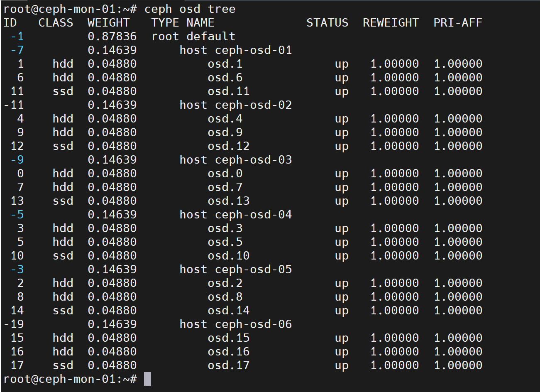Select the osd.14 name
The width and height of the screenshot is (540, 392).
point(229,310)
